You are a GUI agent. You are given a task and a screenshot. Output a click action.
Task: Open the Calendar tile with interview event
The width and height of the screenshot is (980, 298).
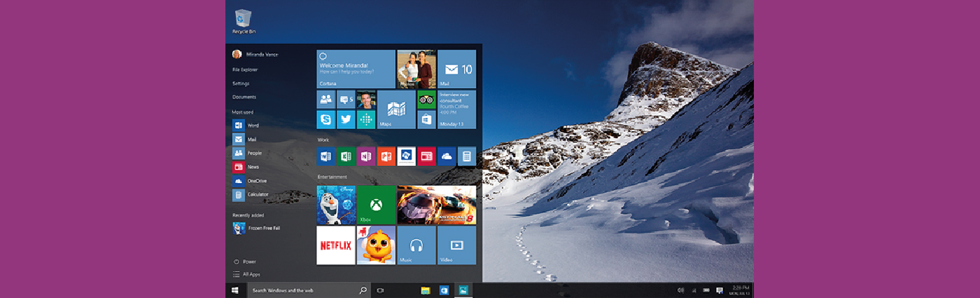coord(456,109)
